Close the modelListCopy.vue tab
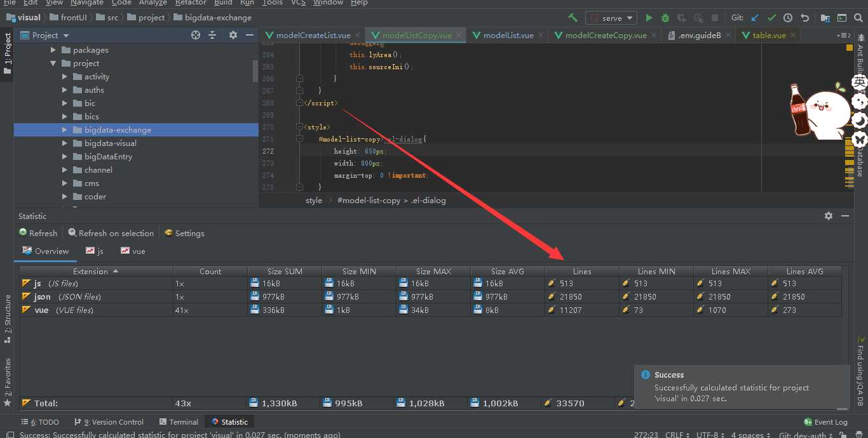868x438 pixels. coord(459,35)
